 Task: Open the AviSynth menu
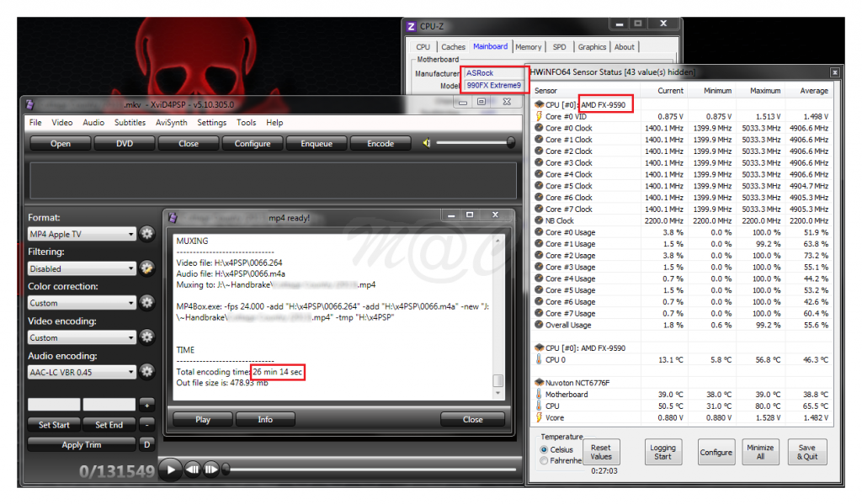click(x=171, y=123)
